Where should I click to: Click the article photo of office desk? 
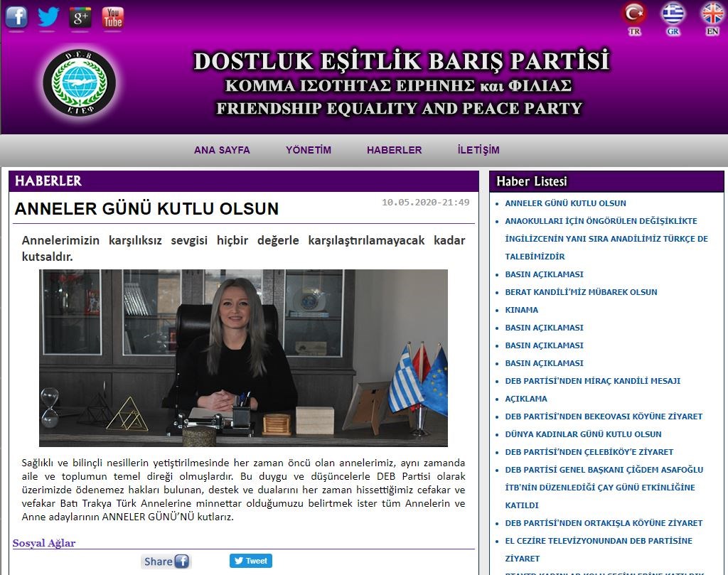243,358
